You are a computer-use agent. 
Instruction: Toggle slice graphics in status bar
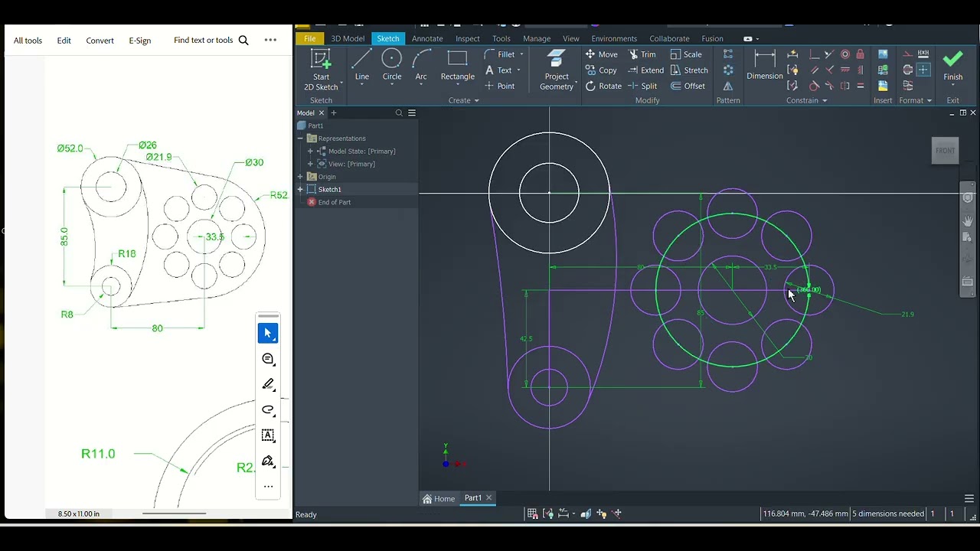pos(586,514)
